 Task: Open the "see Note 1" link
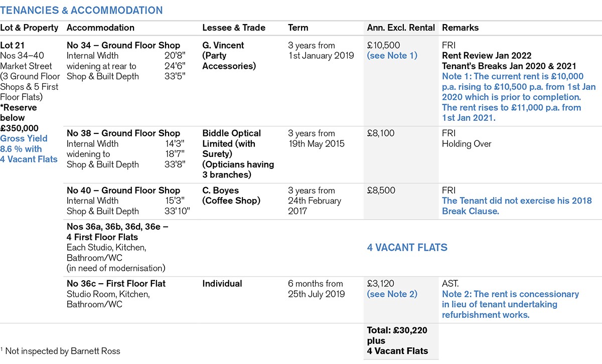(392, 56)
